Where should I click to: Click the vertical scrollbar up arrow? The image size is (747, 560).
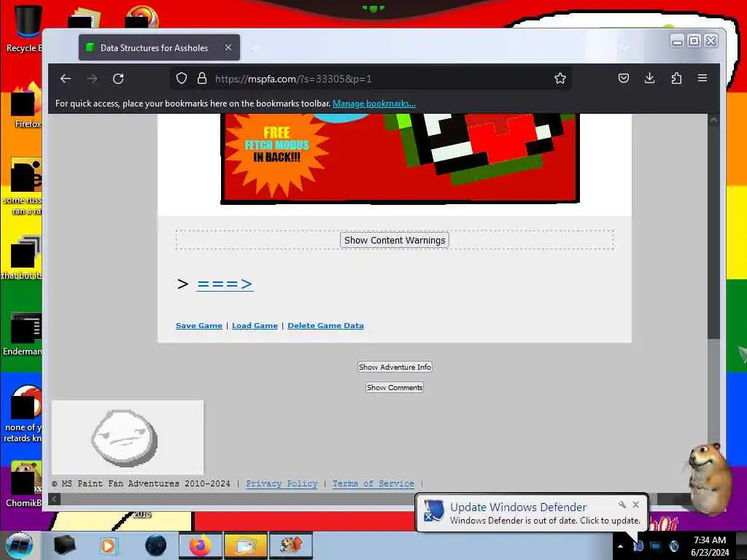tap(713, 120)
